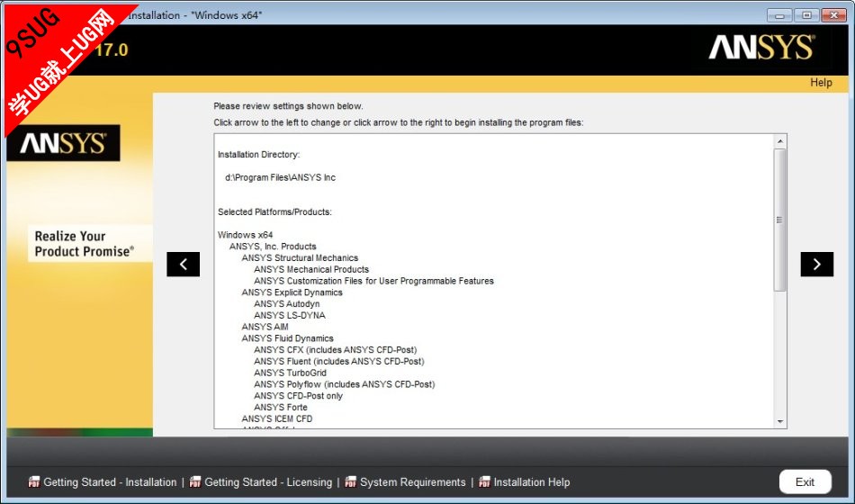This screenshot has width=855, height=504.
Task: Click the ANSYS logo in the left sidebar
Action: (63, 143)
